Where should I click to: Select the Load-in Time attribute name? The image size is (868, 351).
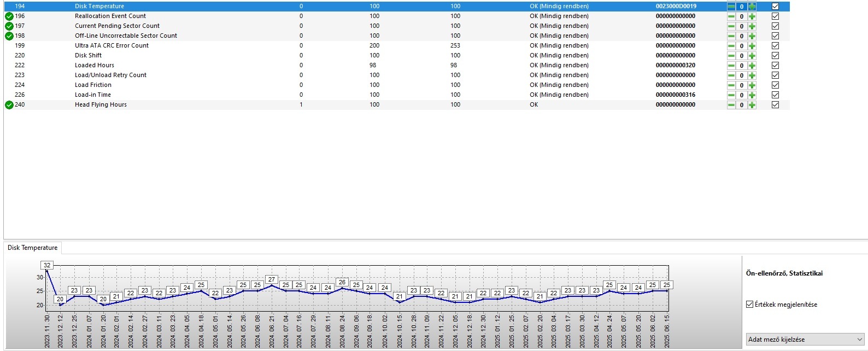pyautogui.click(x=93, y=95)
